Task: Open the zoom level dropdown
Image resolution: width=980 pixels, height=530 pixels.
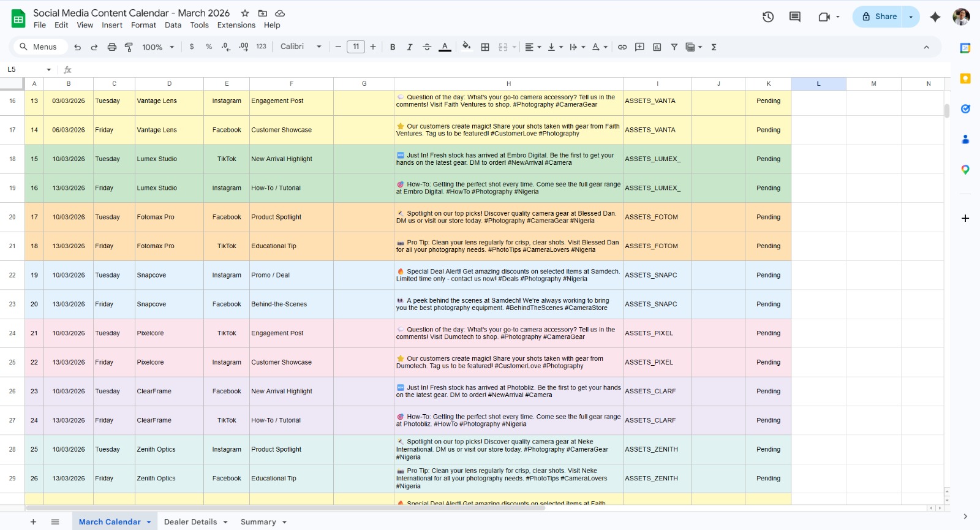Action: 159,47
